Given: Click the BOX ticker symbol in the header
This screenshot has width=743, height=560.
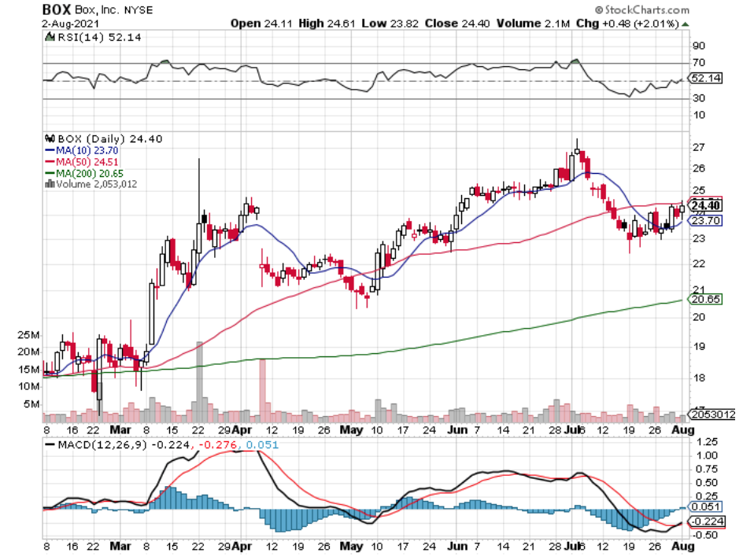Looking at the screenshot, I should click(57, 9).
